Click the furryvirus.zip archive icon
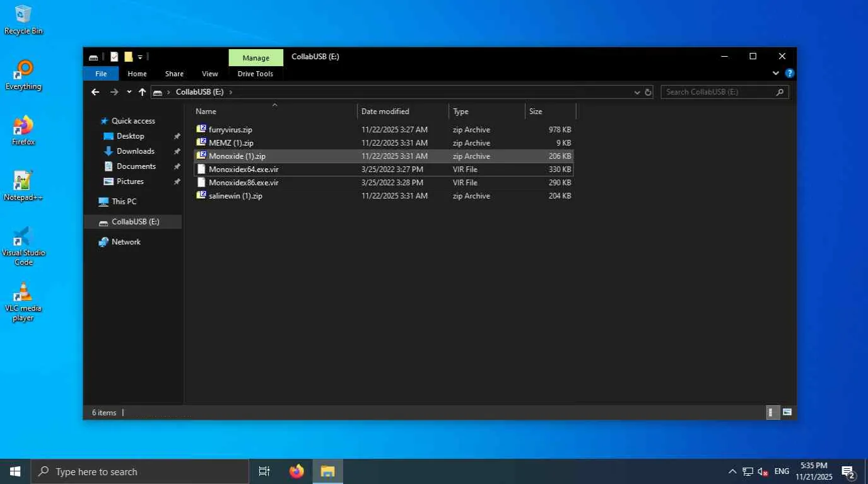 click(201, 129)
